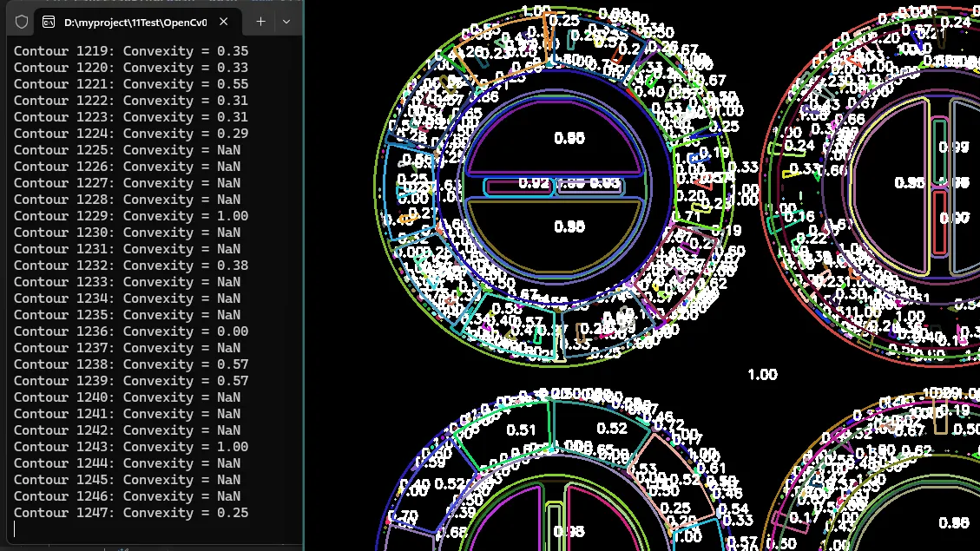Image resolution: width=980 pixels, height=551 pixels.
Task: Click the Contour 1232 convexity 0.38 line
Action: (x=131, y=266)
